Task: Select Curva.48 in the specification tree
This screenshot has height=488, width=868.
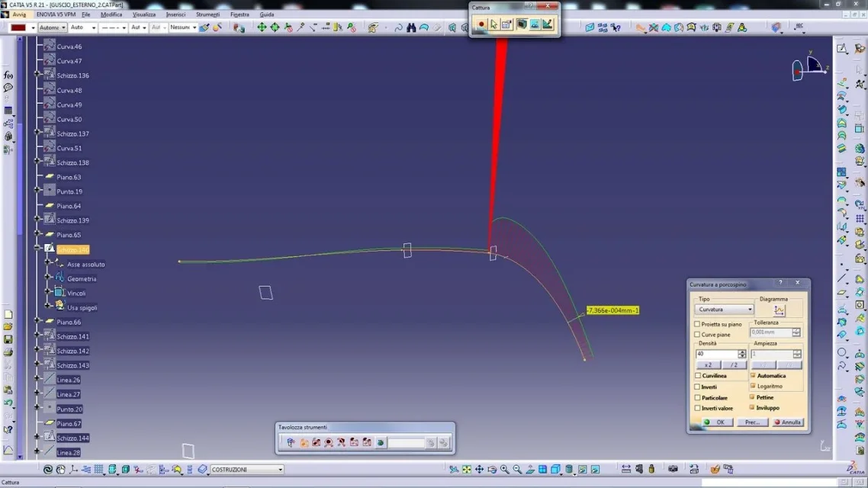Action: (69, 90)
